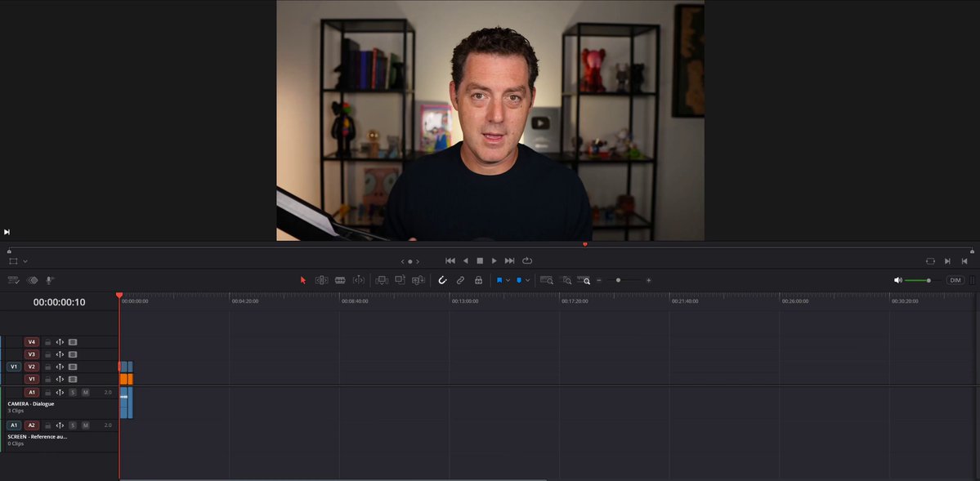Toggle Linked Selection chain icon
The image size is (980, 481).
click(461, 280)
